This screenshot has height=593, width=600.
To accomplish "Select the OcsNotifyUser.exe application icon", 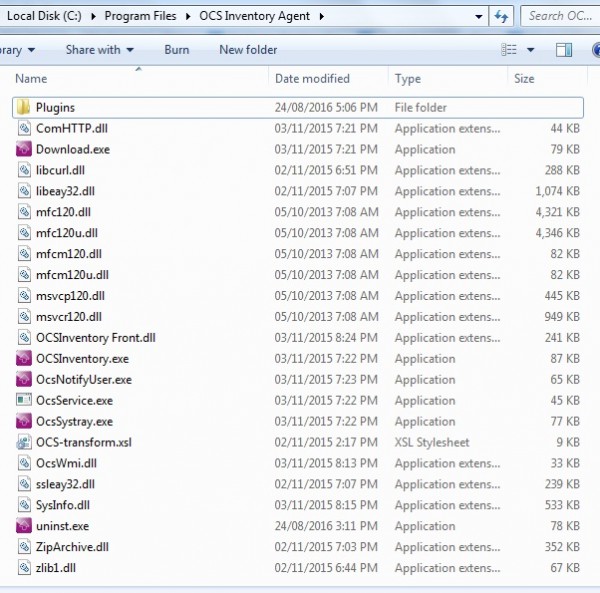I will click(24, 380).
